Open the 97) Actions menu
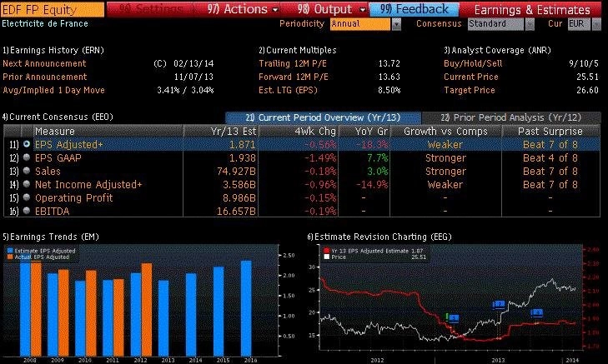This screenshot has width=608, height=364. pos(243,9)
